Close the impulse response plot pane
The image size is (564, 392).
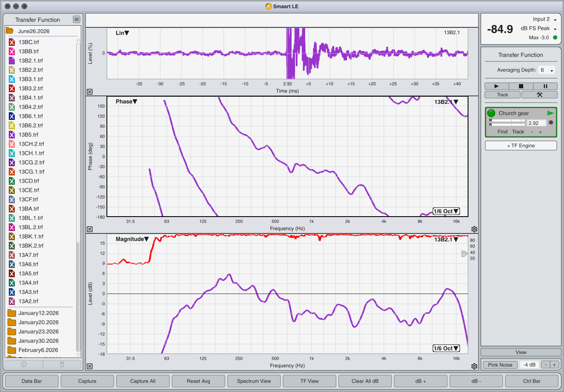point(90,92)
